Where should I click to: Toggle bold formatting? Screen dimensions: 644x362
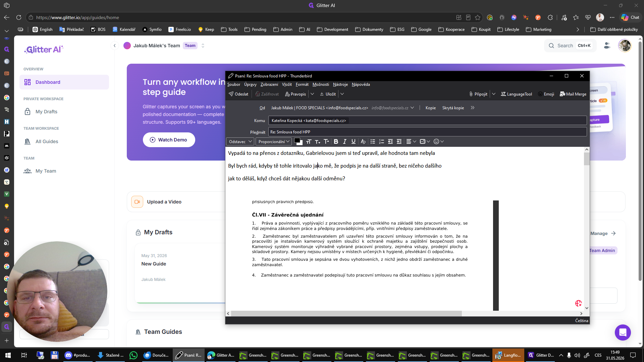(336, 142)
